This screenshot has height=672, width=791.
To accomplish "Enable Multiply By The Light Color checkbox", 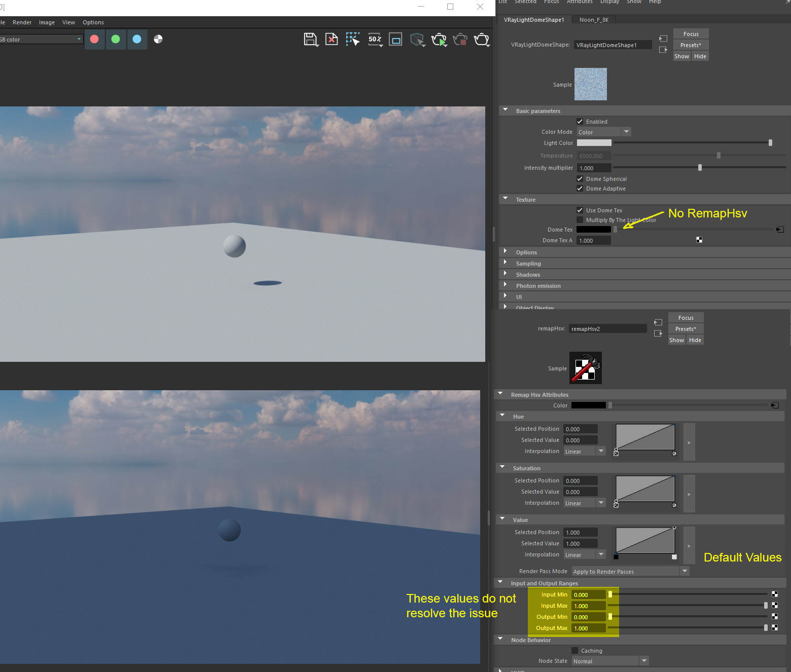I will [580, 220].
